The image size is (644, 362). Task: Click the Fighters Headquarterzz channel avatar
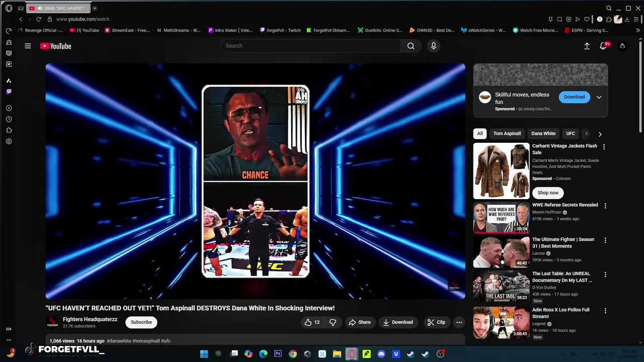(x=52, y=322)
